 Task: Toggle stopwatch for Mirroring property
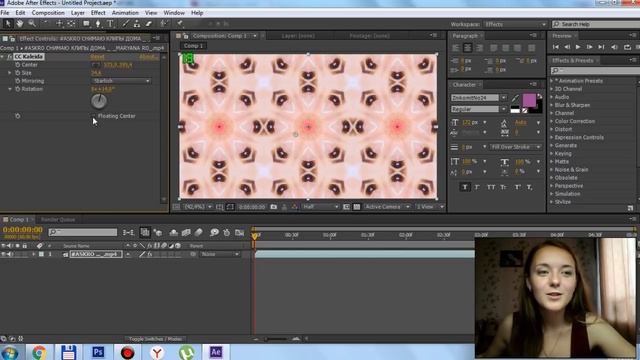[18, 81]
